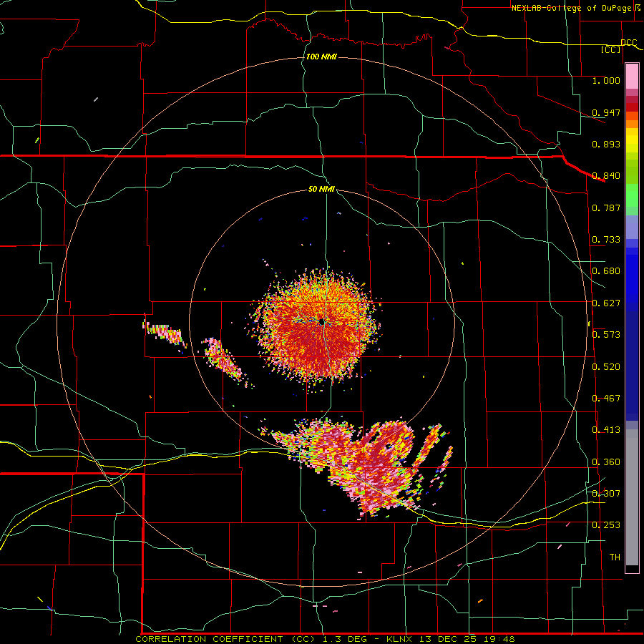Select the 0.413 scale value
The image size is (644, 644).
606,430
